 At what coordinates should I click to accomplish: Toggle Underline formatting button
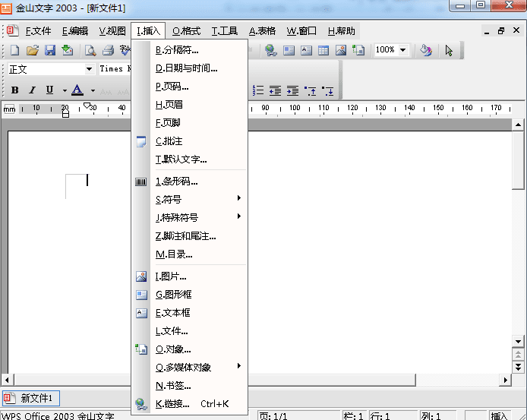click(50, 90)
